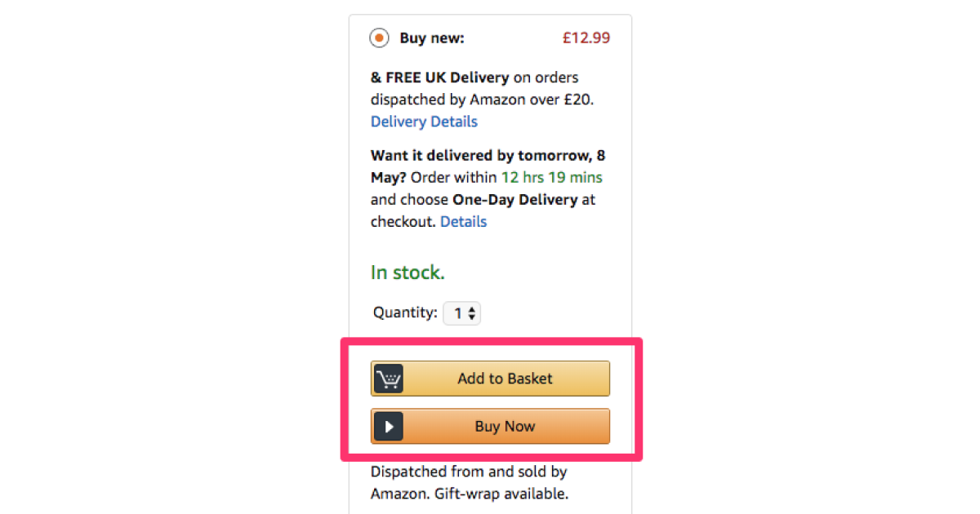
Task: Open the Quantity dropdown
Action: point(462,312)
